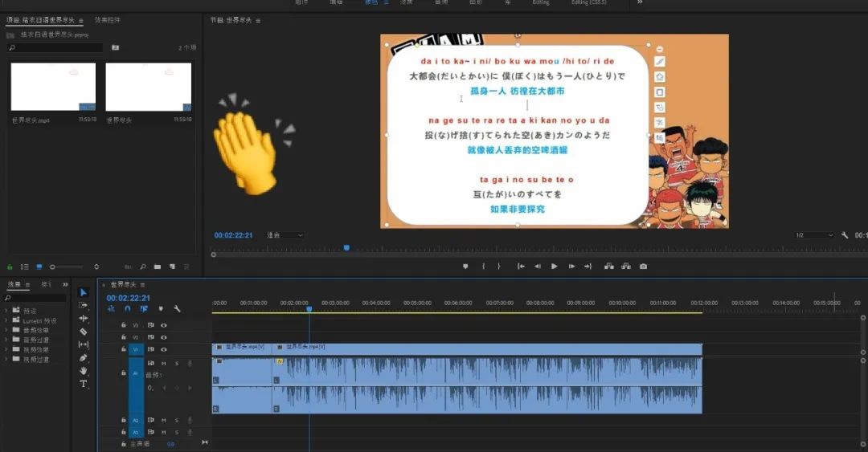
Task: Open playback resolution dropdown 1/2
Action: (x=814, y=235)
